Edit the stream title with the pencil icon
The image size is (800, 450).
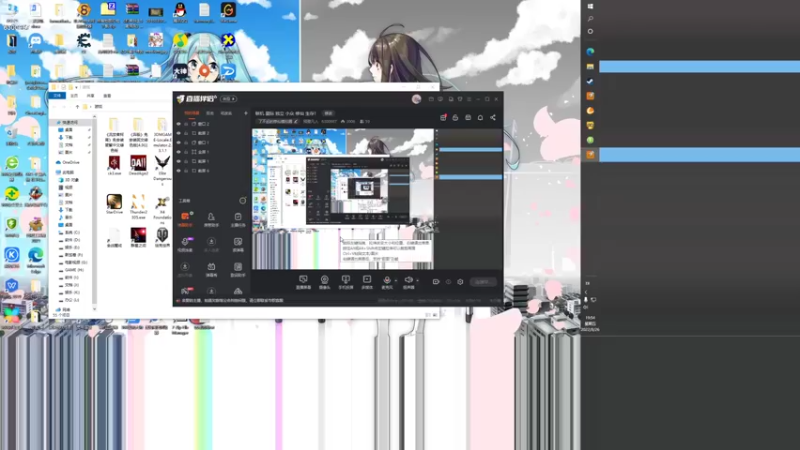296,121
